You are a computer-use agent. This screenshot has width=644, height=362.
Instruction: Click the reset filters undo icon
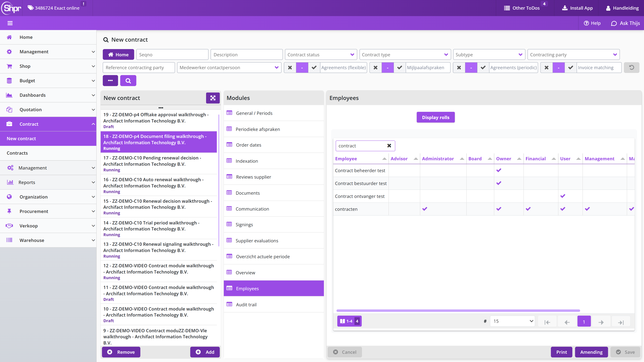pos(632,67)
